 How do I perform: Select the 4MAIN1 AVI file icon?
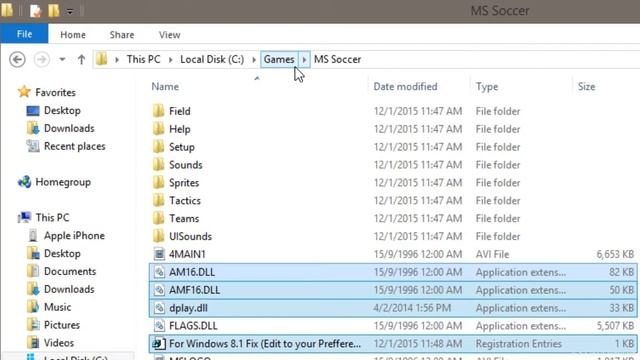point(159,254)
